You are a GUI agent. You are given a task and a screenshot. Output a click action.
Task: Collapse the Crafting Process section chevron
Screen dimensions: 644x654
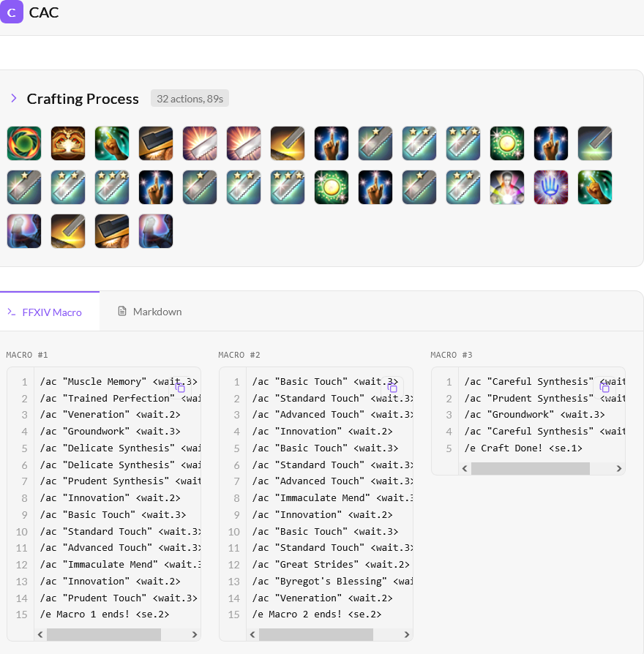14,99
